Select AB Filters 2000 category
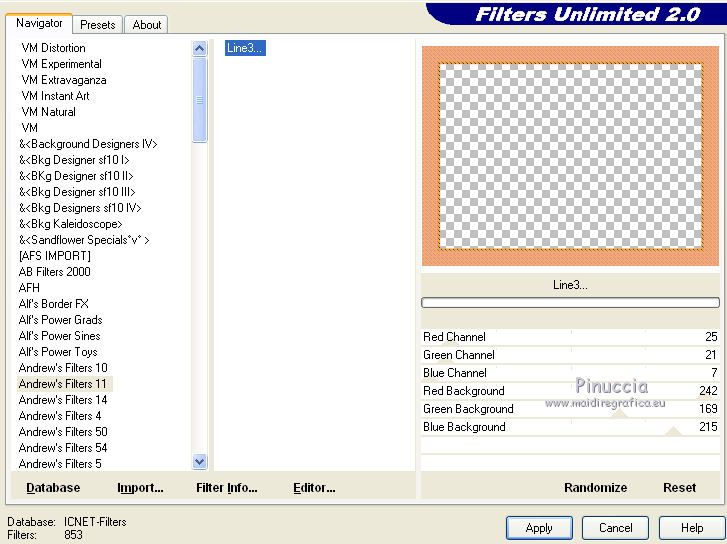Viewport: 727px width, 544px height. click(54, 272)
